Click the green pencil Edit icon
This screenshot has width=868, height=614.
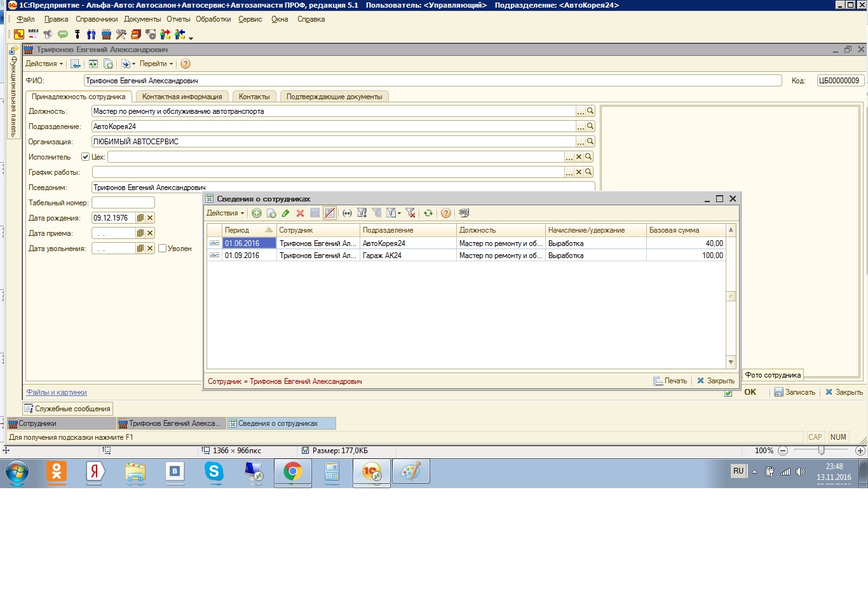click(286, 214)
